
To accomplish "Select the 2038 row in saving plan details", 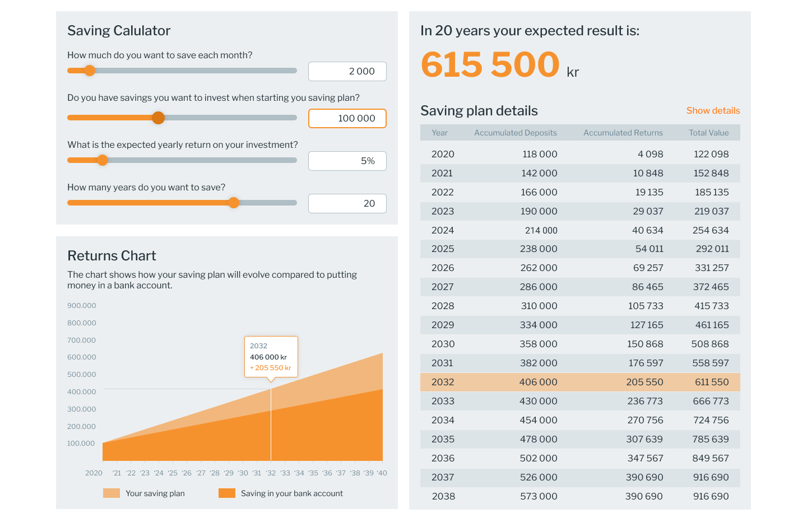I will point(580,496).
